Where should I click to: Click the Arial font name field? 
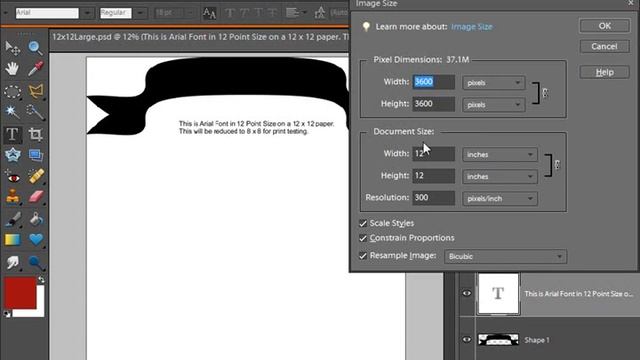(47, 13)
